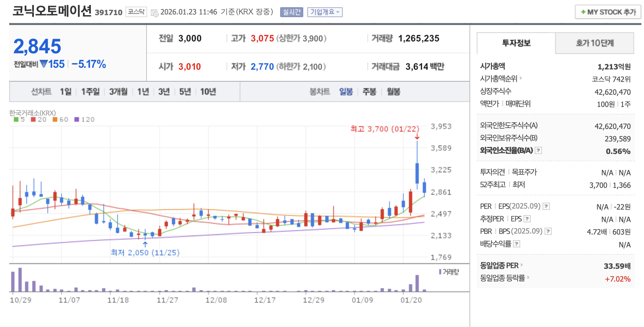
Task: Select the 주봉 weekly candle chart
Action: click(x=369, y=92)
